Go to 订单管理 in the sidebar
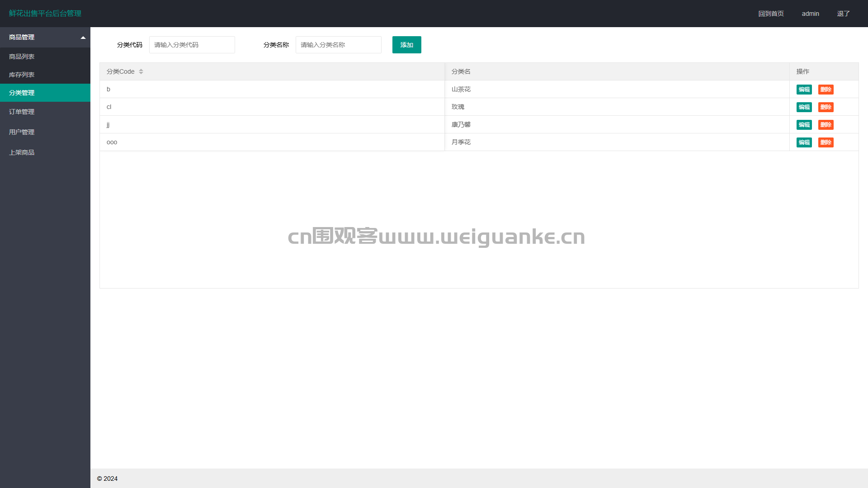 click(x=45, y=112)
